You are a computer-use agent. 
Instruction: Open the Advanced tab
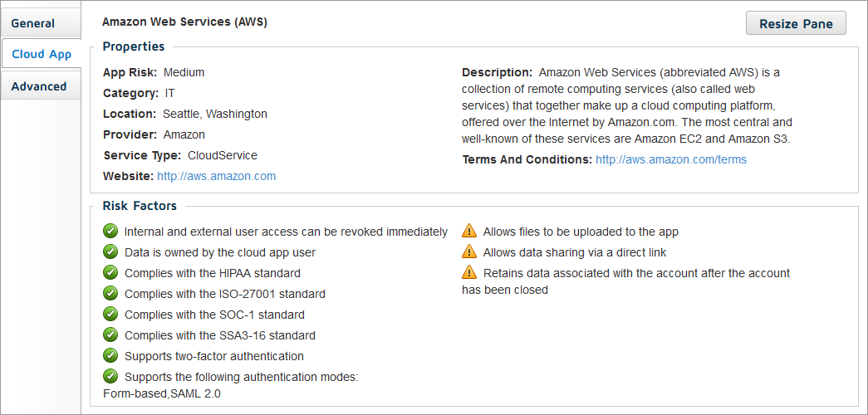coord(41,85)
